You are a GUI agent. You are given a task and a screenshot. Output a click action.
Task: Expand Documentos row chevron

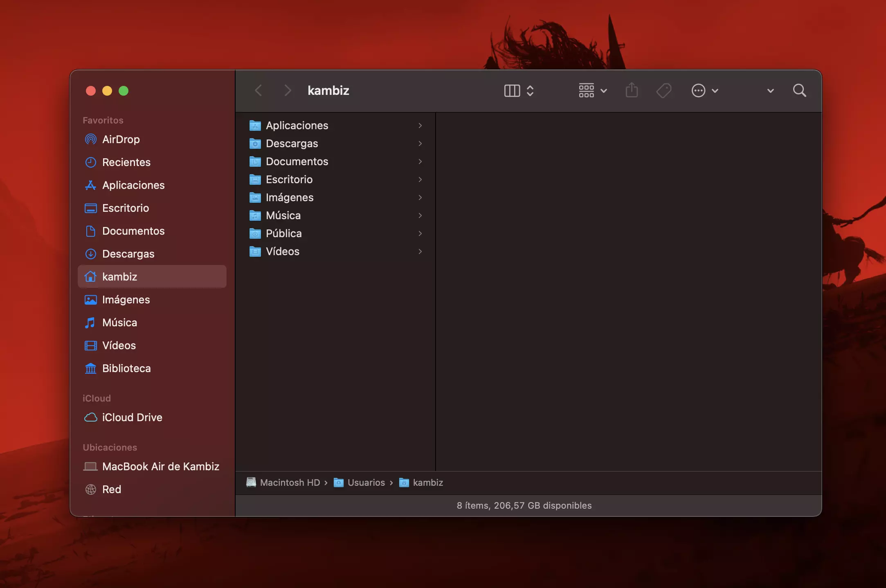point(420,162)
